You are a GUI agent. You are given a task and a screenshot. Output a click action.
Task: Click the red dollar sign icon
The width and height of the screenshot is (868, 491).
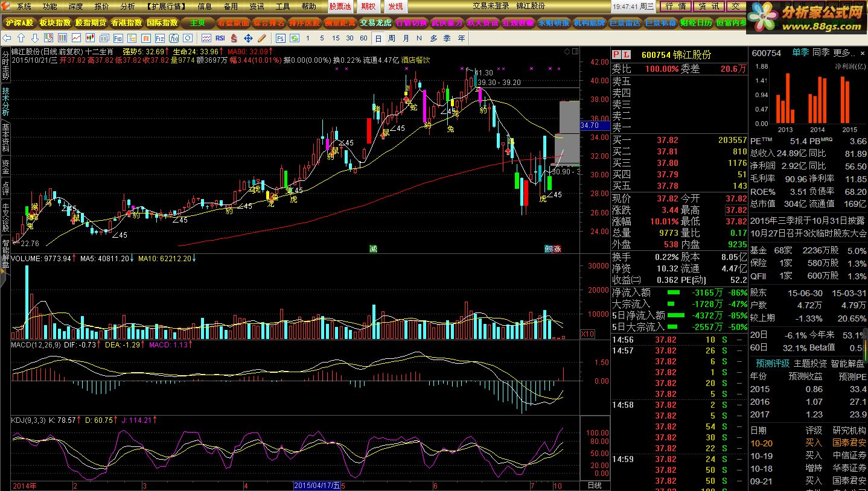pos(234,38)
